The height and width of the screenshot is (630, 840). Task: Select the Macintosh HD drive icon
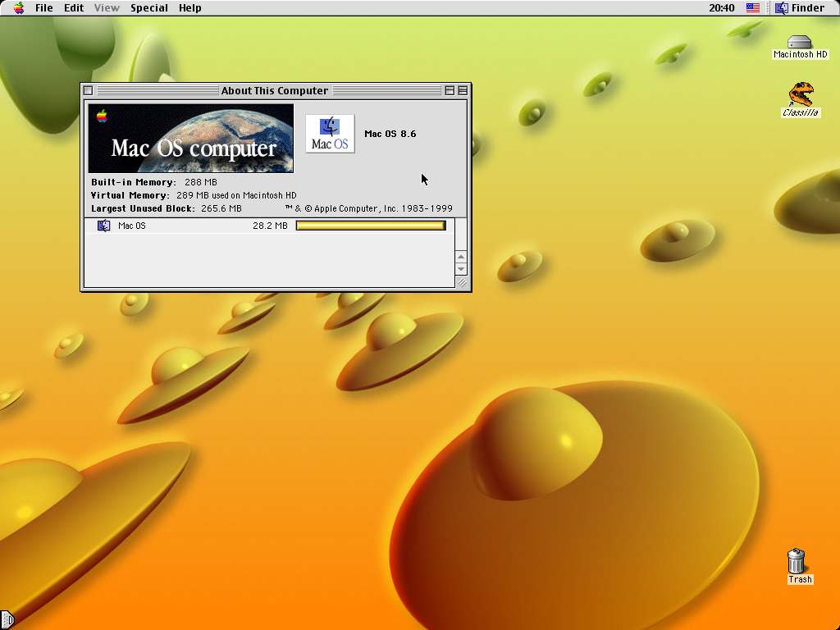[x=799, y=42]
